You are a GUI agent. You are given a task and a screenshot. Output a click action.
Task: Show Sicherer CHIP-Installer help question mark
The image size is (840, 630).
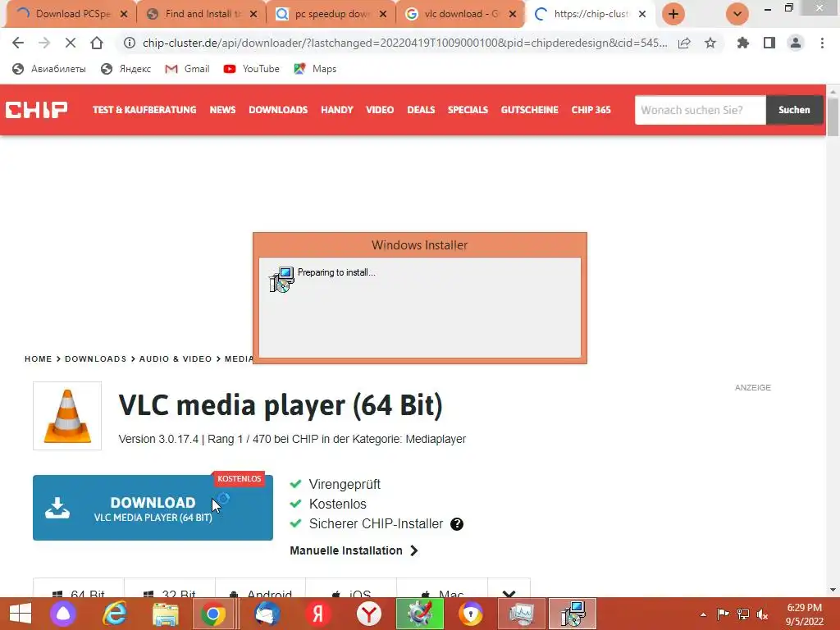(456, 524)
